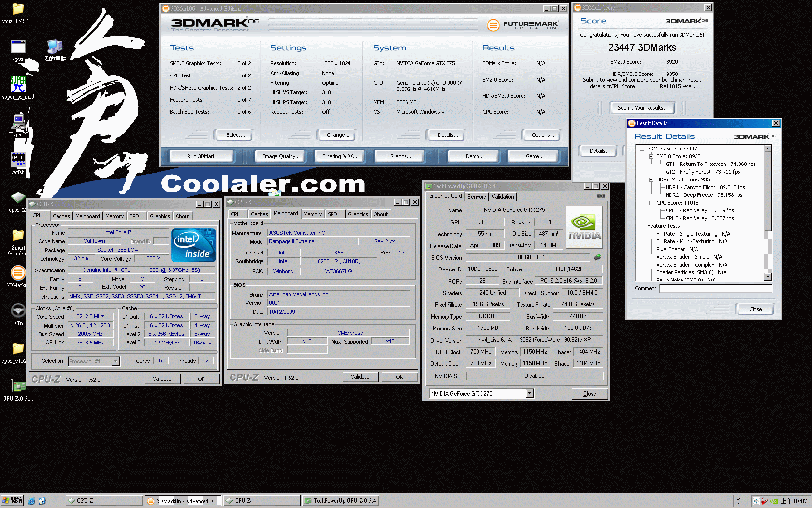Click Close button in GPU-Z window
The height and width of the screenshot is (508, 812).
[589, 394]
